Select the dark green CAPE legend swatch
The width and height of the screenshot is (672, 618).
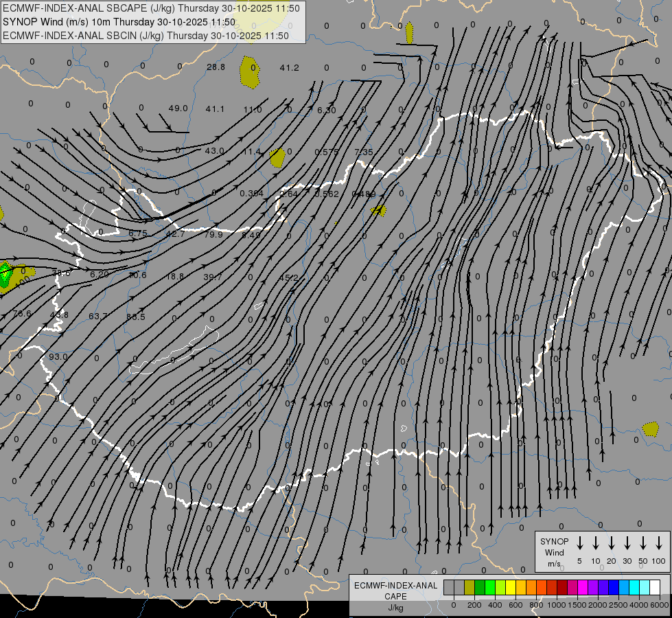[480, 588]
